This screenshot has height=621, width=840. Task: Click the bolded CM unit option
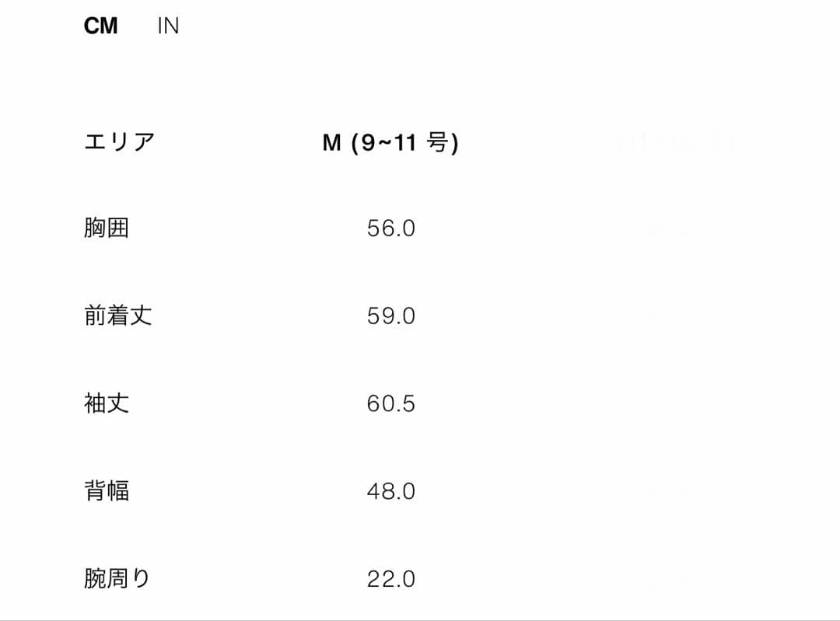(x=102, y=25)
